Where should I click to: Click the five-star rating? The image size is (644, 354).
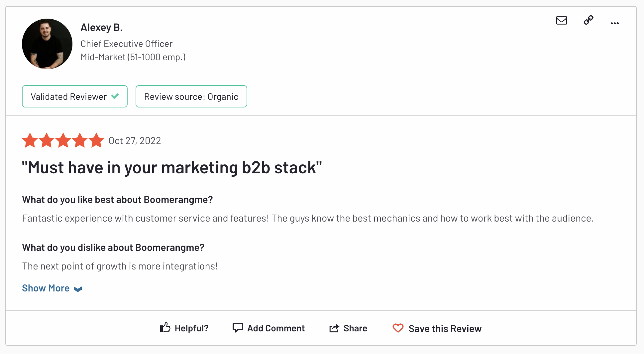click(x=63, y=140)
